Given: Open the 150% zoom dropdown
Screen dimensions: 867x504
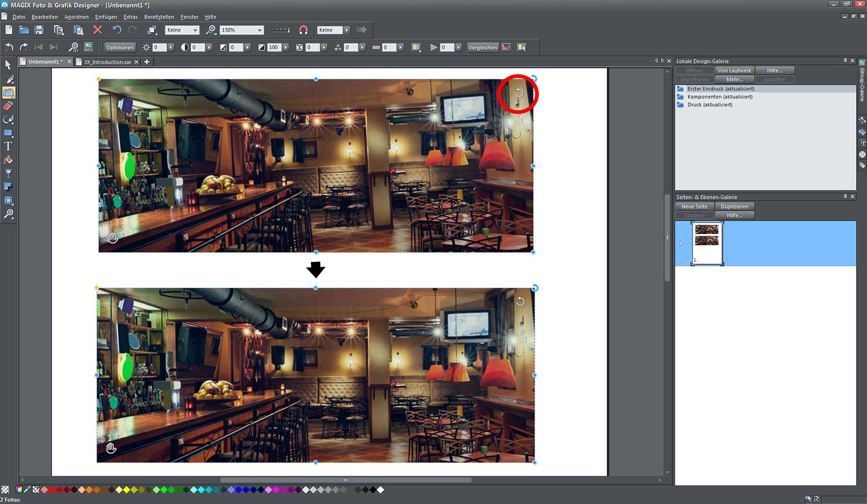Looking at the screenshot, I should [x=260, y=30].
